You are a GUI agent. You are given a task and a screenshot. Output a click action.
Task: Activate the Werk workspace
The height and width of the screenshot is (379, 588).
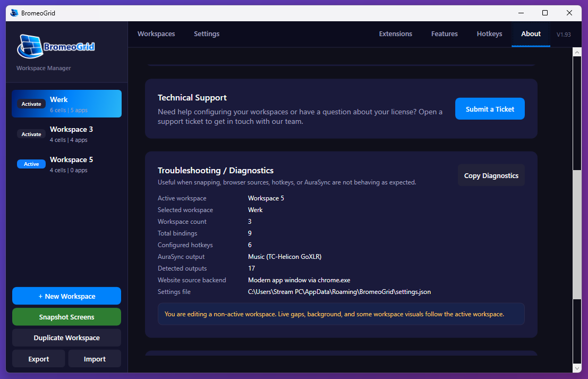click(31, 104)
